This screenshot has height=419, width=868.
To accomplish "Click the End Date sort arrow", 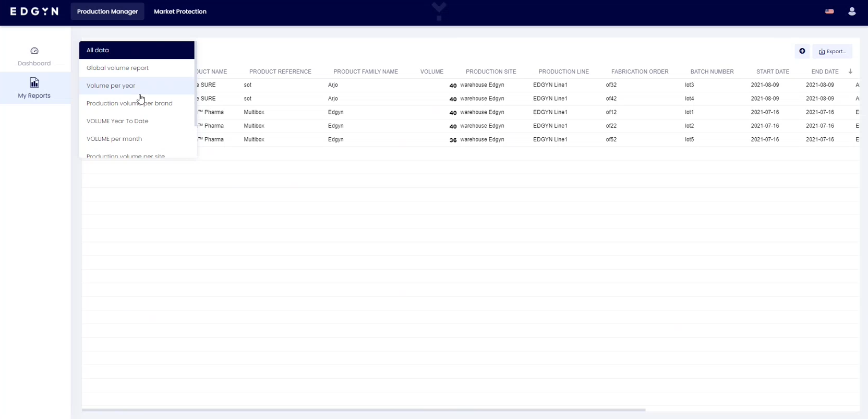I will pyautogui.click(x=850, y=71).
